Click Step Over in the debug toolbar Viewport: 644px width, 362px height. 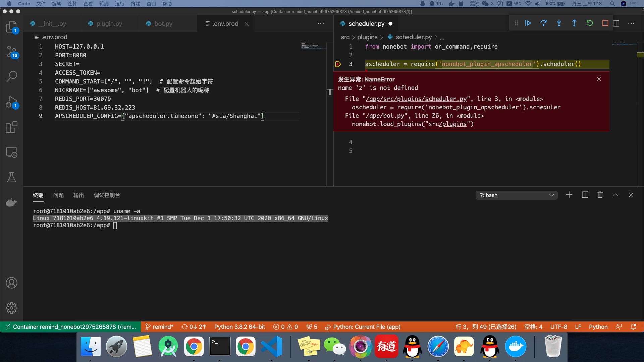[543, 23]
